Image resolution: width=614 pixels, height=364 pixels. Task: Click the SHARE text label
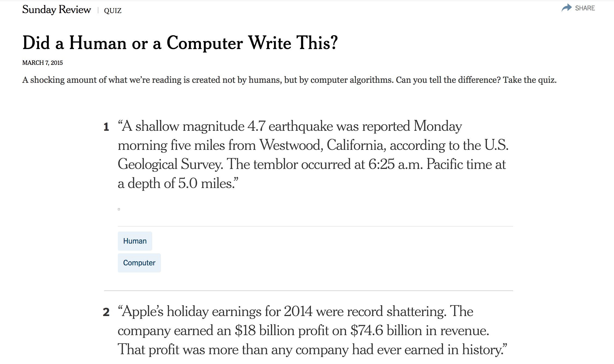point(585,8)
